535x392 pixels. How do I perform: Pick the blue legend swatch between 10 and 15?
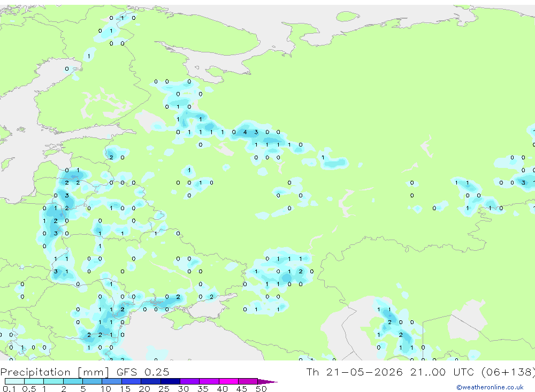point(112,381)
